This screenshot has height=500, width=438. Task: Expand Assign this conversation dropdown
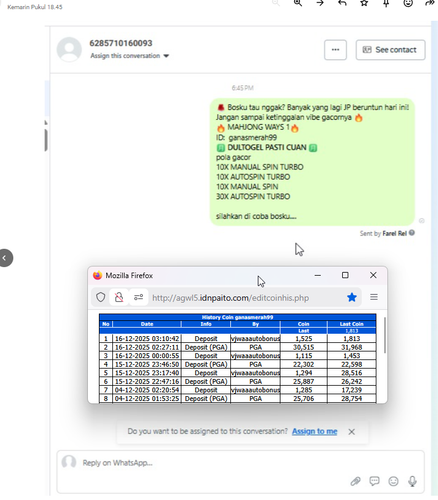coord(129,56)
